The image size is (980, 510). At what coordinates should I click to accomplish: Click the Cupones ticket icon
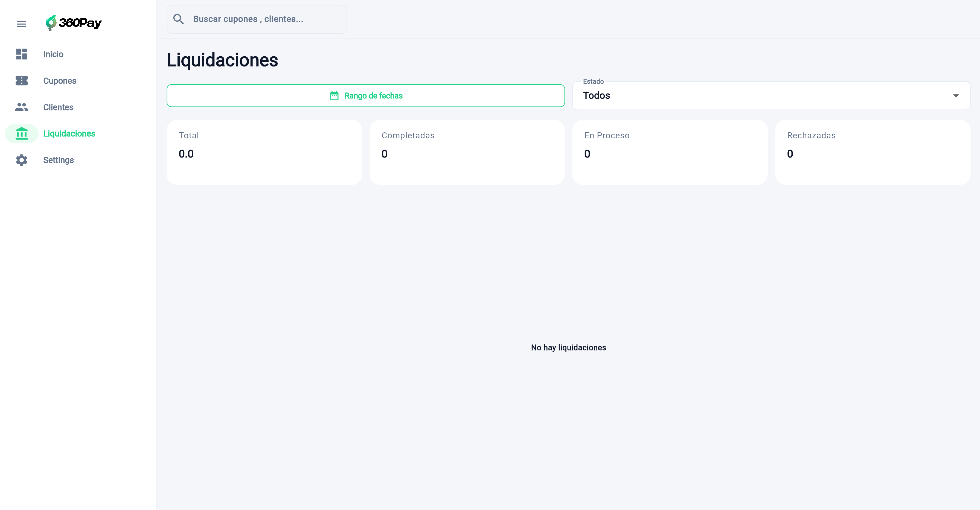(x=22, y=81)
